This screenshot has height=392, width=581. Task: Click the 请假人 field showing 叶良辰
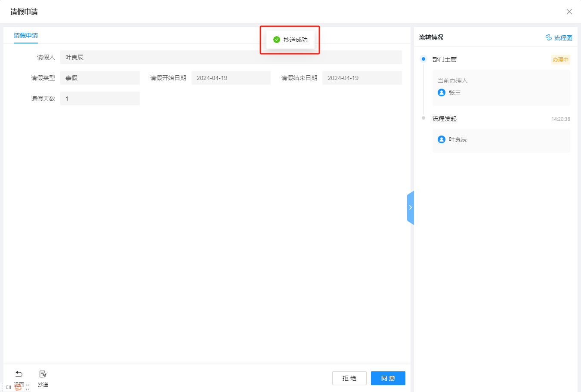[231, 57]
